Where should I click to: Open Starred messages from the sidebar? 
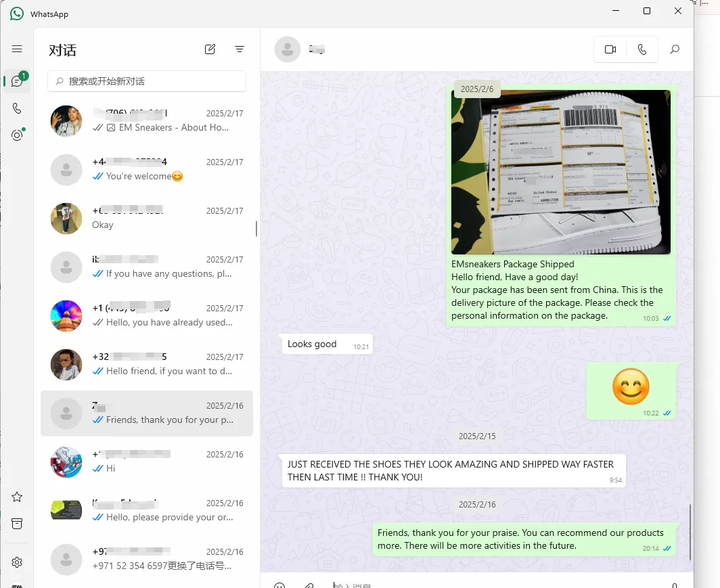[17, 497]
